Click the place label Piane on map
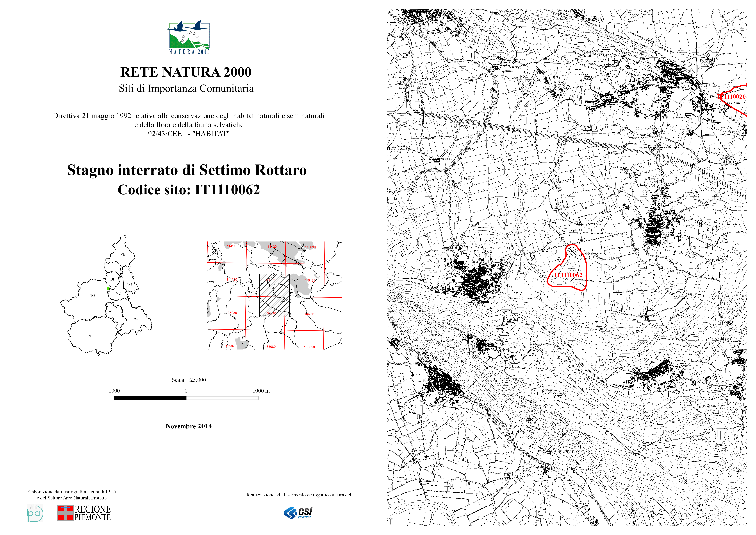Screen dimensions: 756x535 pyautogui.click(x=589, y=102)
